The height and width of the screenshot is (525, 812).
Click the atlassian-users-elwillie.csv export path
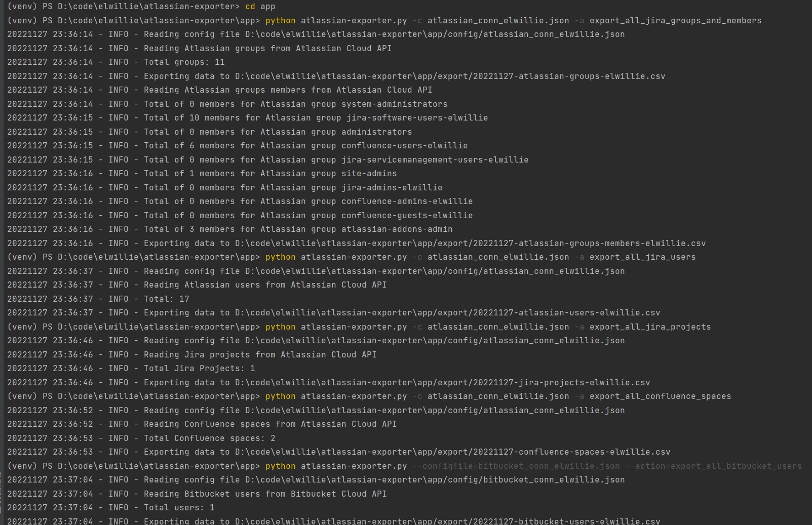coord(447,313)
